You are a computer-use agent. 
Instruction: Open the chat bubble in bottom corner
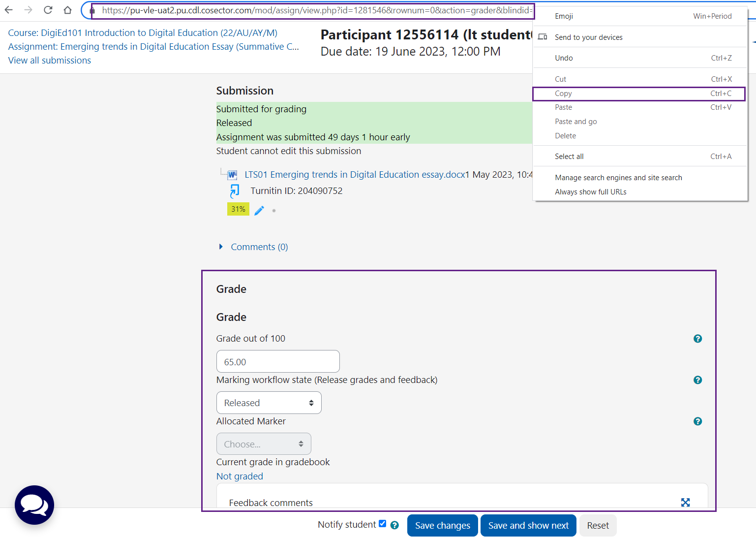pos(34,505)
